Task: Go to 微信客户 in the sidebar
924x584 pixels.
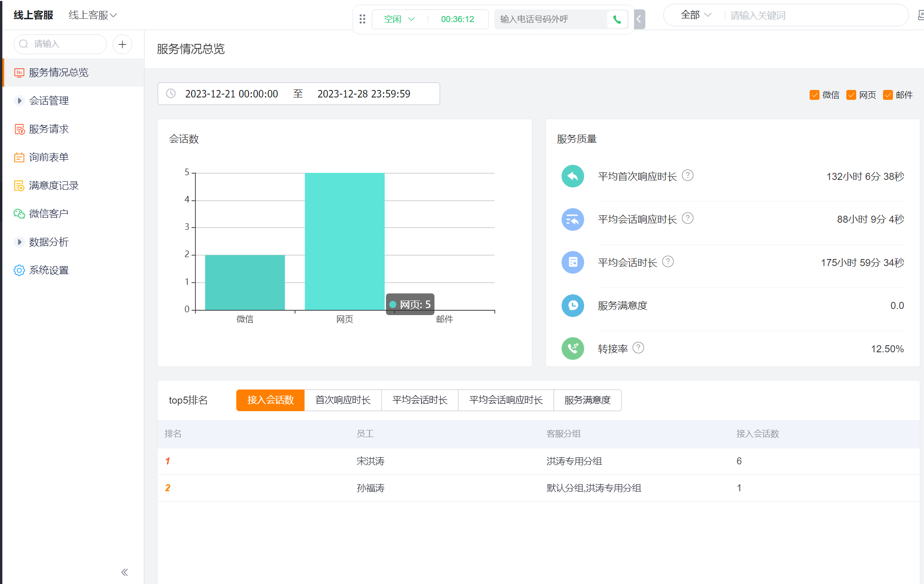Action: point(73,214)
